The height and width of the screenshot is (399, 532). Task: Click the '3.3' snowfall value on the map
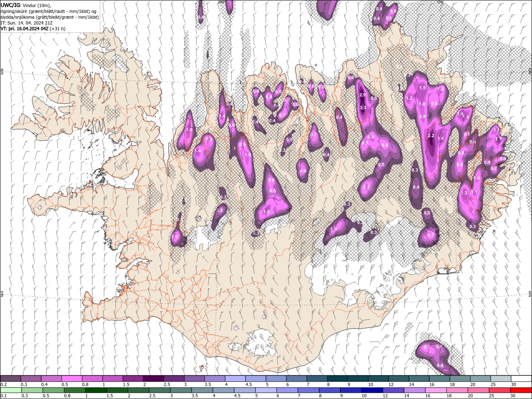click(x=362, y=108)
